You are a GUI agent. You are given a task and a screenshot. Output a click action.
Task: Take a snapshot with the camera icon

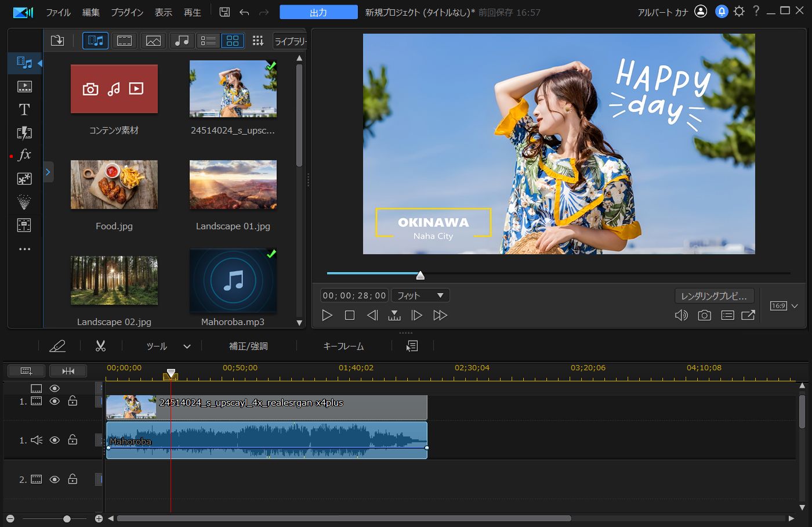pos(704,315)
